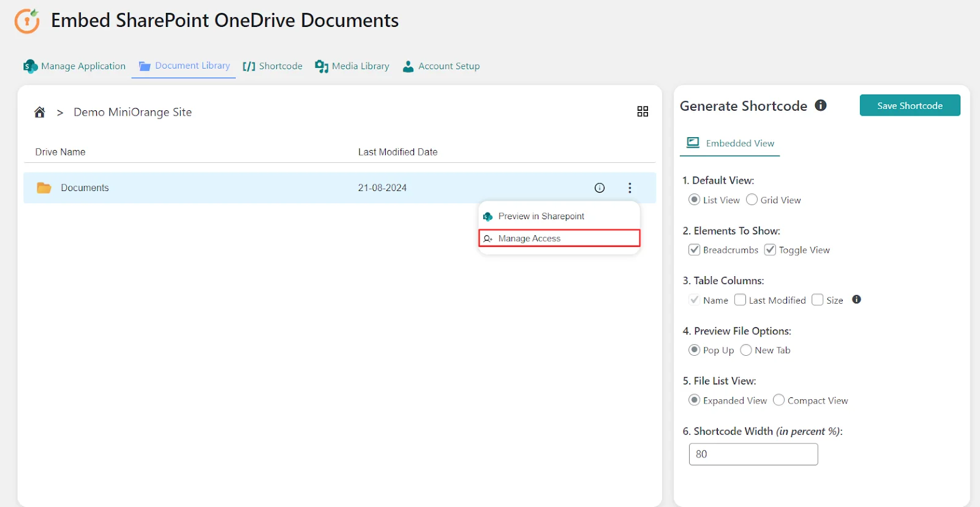Select Embedded View tab

(x=730, y=143)
